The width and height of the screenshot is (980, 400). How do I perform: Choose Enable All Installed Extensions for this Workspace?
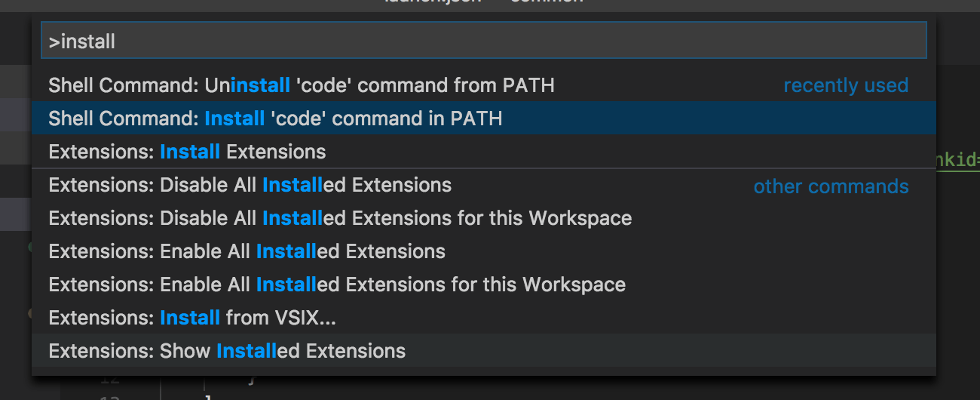click(x=337, y=285)
